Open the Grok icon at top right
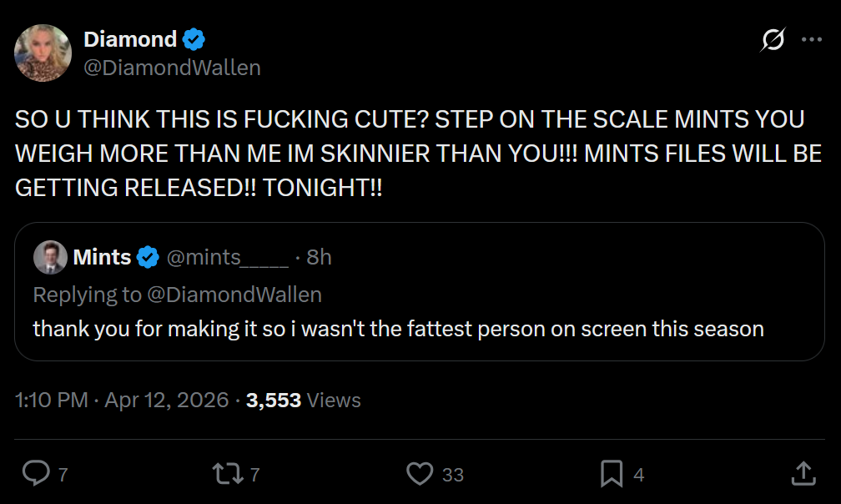The image size is (841, 504). [x=773, y=40]
